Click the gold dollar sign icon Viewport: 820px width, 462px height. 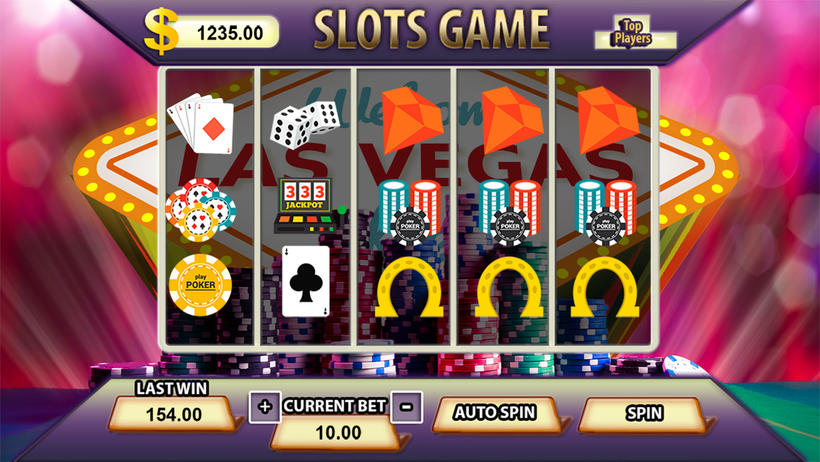[x=161, y=31]
